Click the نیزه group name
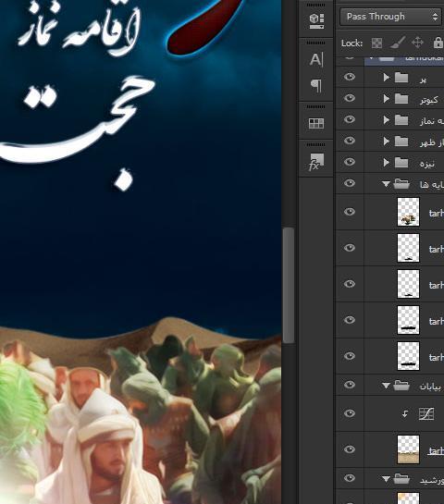This screenshot has height=504, width=444. click(427, 164)
